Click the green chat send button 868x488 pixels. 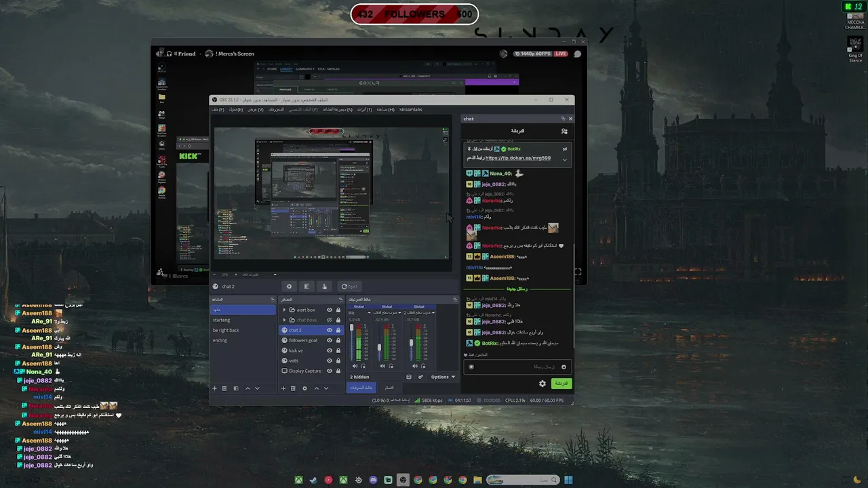561,384
